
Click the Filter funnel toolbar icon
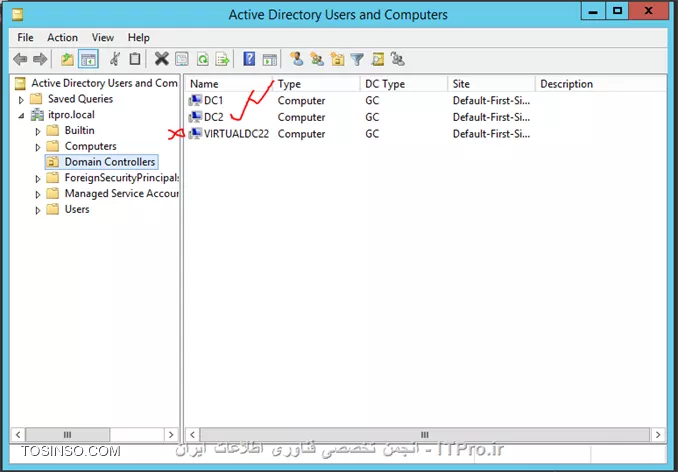[357, 59]
